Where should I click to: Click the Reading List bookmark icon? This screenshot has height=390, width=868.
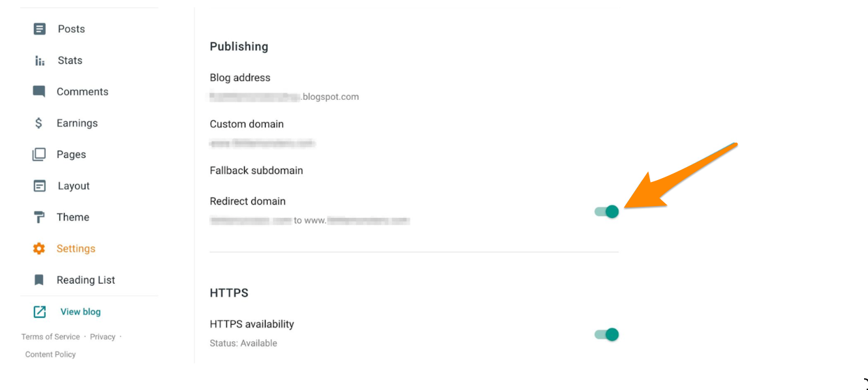[x=39, y=280]
